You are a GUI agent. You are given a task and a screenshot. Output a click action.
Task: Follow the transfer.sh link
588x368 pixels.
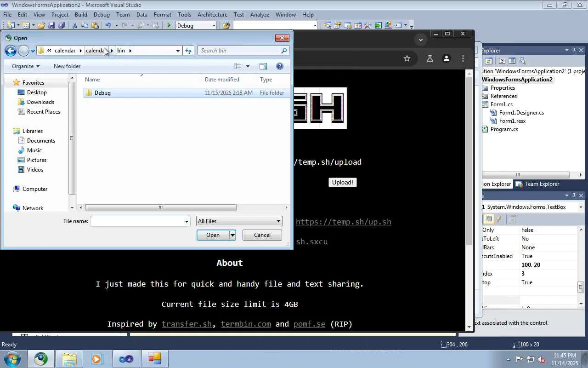[x=187, y=324]
